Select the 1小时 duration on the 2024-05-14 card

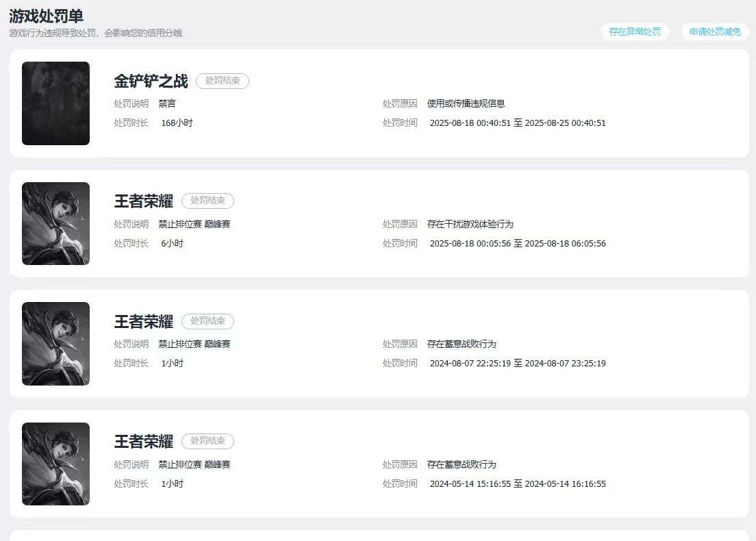[x=172, y=483]
